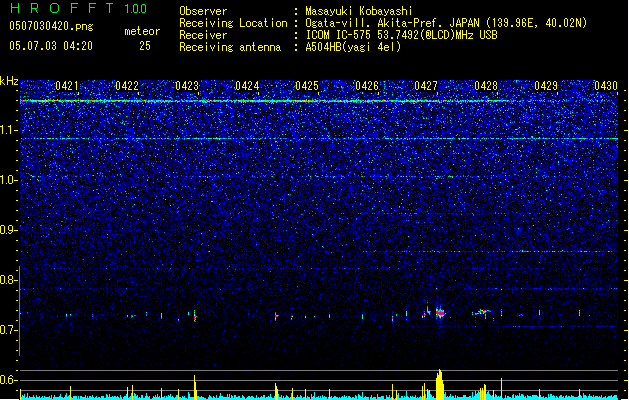Image resolution: width=629 pixels, height=400 pixels.
Task: Click the 1.0 frequency axis label
Action: tap(8, 180)
